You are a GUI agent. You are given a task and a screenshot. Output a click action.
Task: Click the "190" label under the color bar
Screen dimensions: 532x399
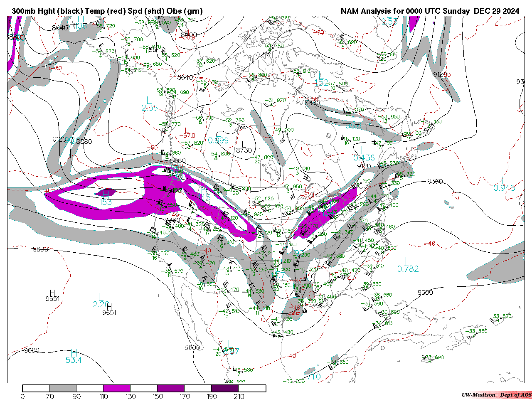point(212,397)
